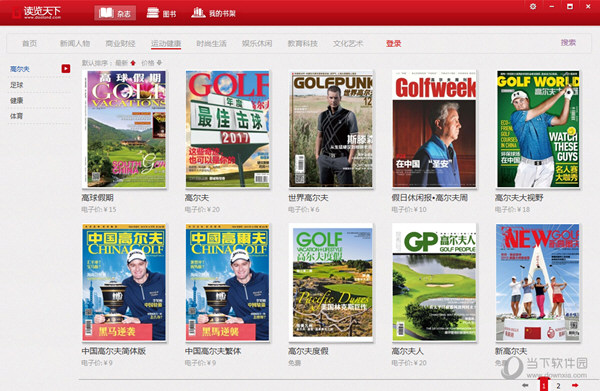Click the red arrow icon beside 高尔夫
The height and width of the screenshot is (391, 600).
pyautogui.click(x=66, y=68)
